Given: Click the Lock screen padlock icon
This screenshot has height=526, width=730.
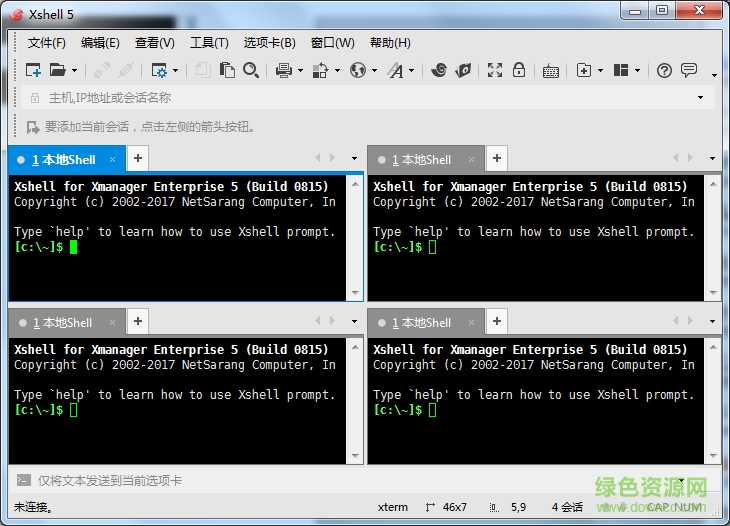Looking at the screenshot, I should click(519, 70).
